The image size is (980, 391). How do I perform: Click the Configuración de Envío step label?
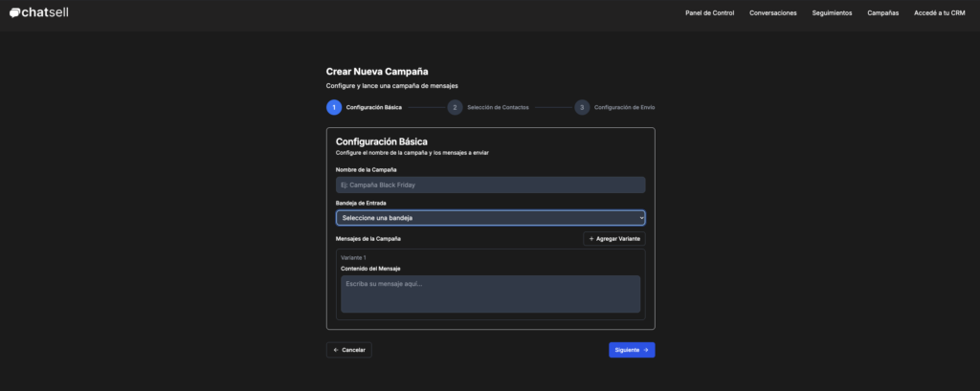point(624,107)
